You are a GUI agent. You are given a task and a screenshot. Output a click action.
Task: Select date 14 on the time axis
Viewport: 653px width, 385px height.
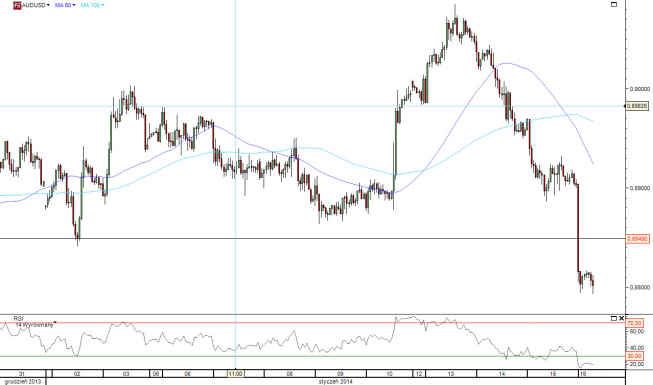(502, 374)
